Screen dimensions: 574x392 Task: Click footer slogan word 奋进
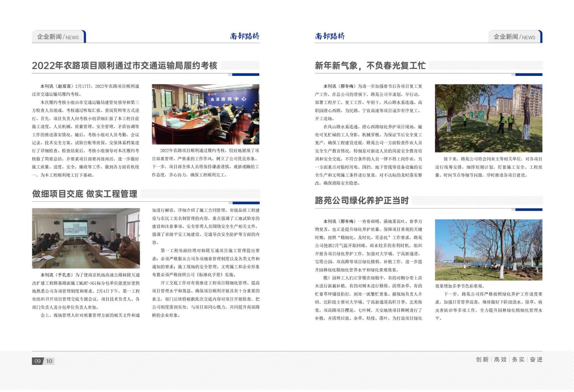tap(536, 360)
